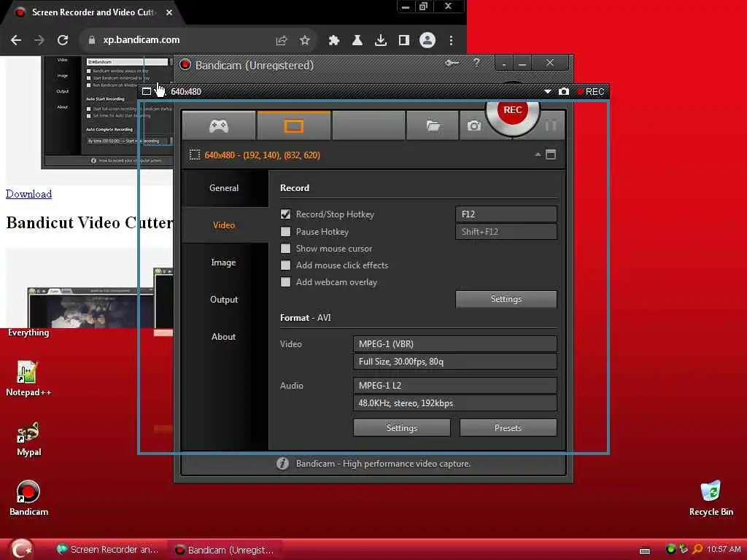
Task: Click the Shift+F12 hotkey field
Action: pos(506,231)
